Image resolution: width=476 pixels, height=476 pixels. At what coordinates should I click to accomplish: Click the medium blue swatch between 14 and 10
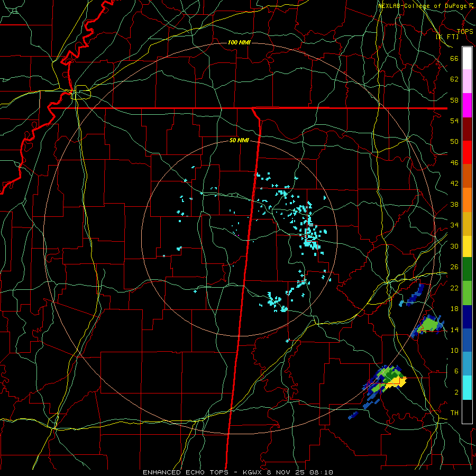point(467,340)
